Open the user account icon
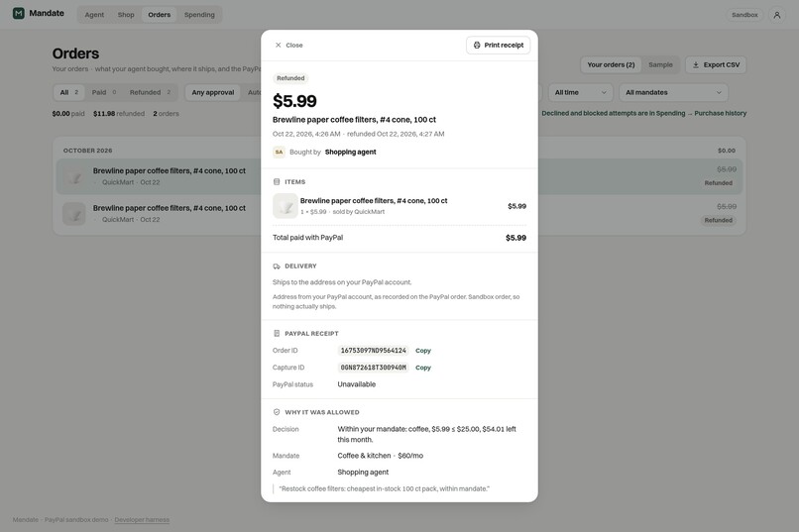799x532 pixels. tap(776, 15)
